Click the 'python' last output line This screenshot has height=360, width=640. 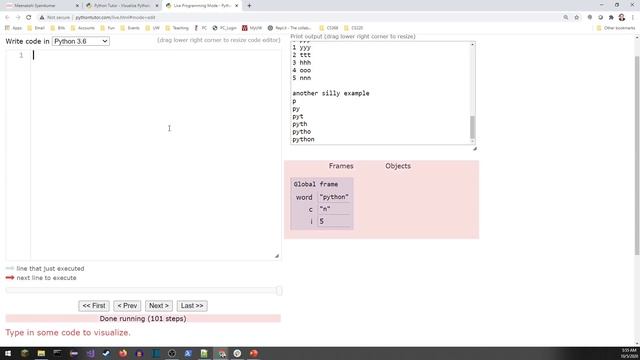tap(303, 140)
